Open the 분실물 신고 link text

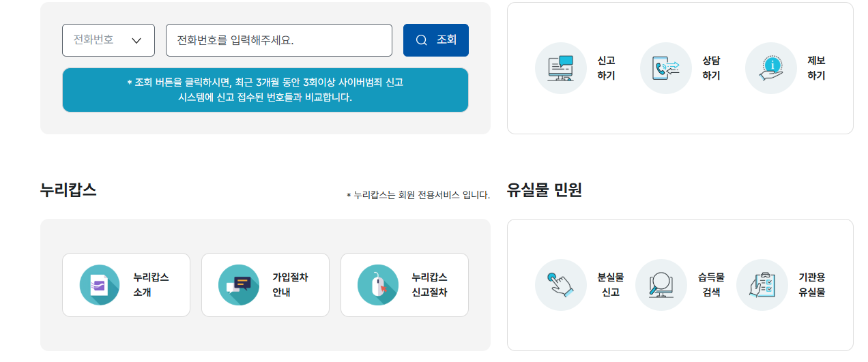click(x=611, y=285)
